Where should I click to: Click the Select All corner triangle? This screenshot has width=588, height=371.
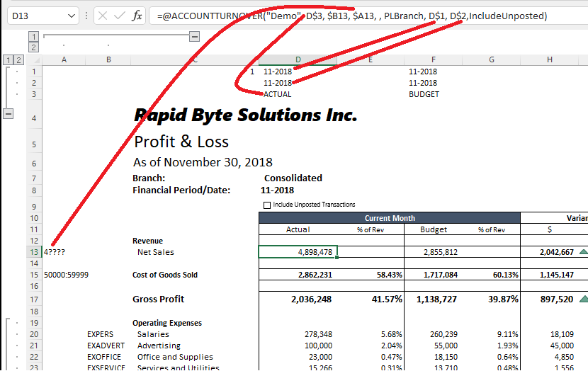(x=37, y=61)
